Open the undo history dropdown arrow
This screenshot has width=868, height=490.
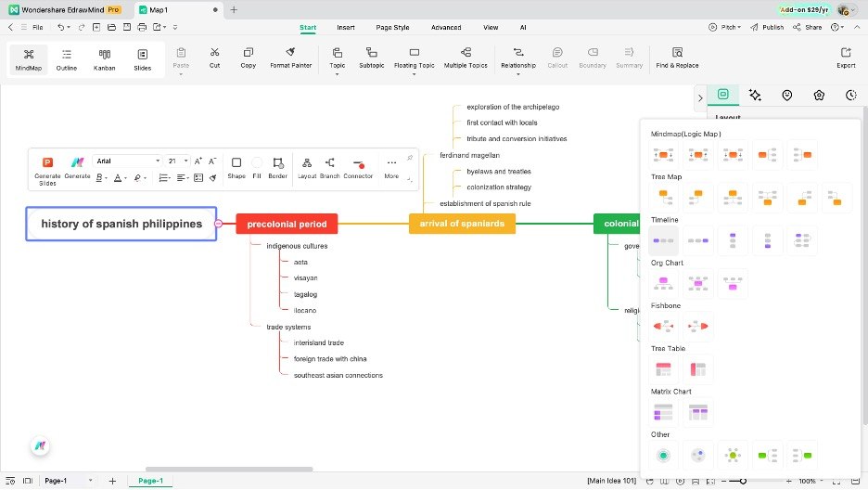(69, 27)
